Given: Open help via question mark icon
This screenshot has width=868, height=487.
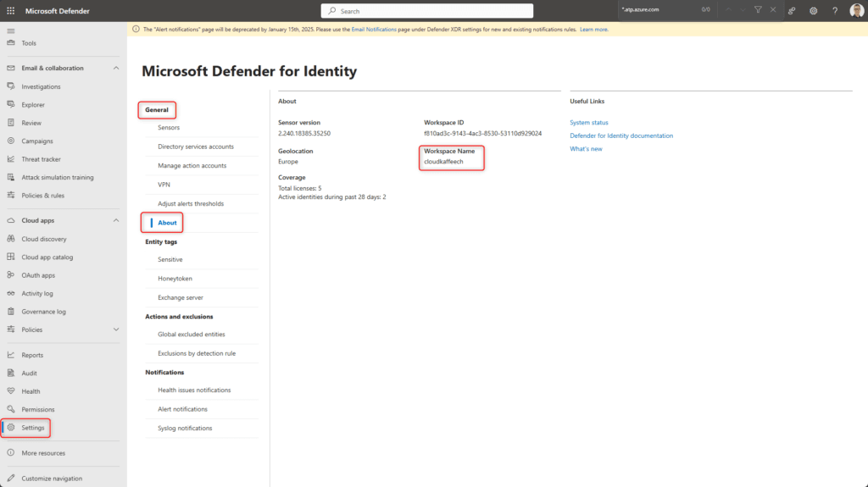Looking at the screenshot, I should coord(835,10).
